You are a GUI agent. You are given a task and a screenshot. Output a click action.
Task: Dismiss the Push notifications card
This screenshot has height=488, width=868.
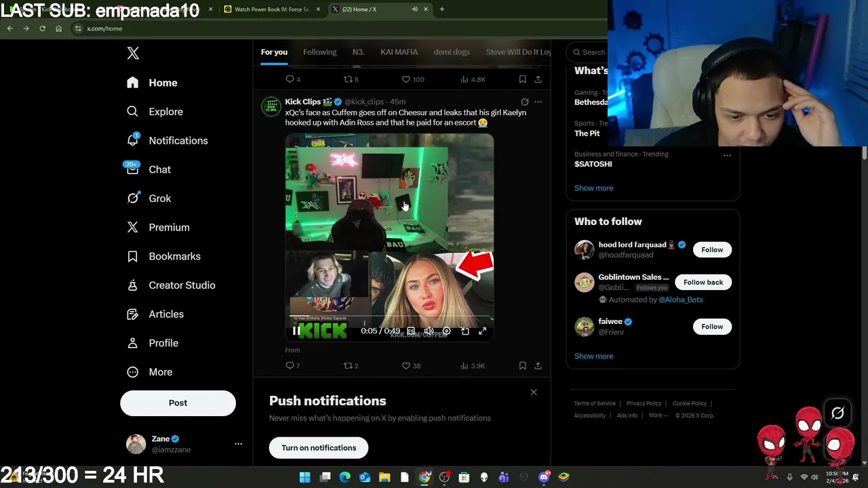point(534,392)
